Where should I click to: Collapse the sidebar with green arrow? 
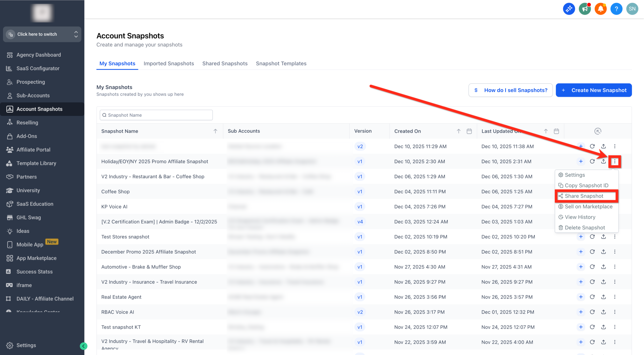(84, 346)
